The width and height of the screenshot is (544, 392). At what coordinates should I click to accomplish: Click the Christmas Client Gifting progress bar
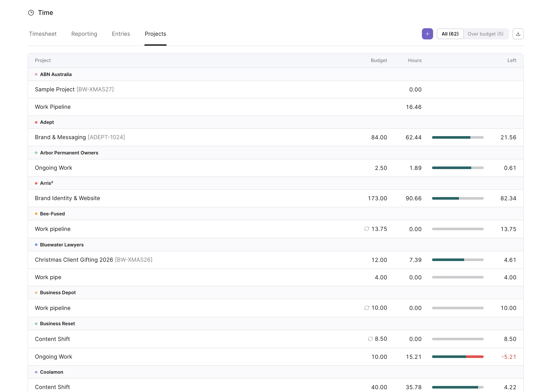click(x=458, y=260)
